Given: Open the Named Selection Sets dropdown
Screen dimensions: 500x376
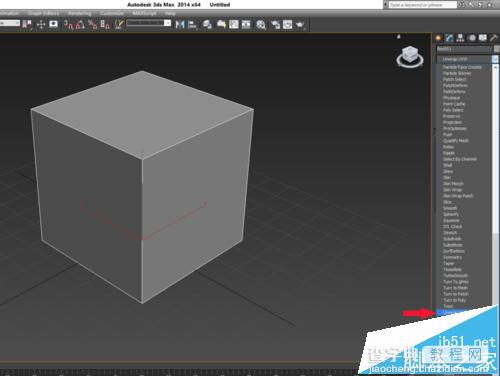Looking at the screenshot, I should pyautogui.click(x=149, y=23).
